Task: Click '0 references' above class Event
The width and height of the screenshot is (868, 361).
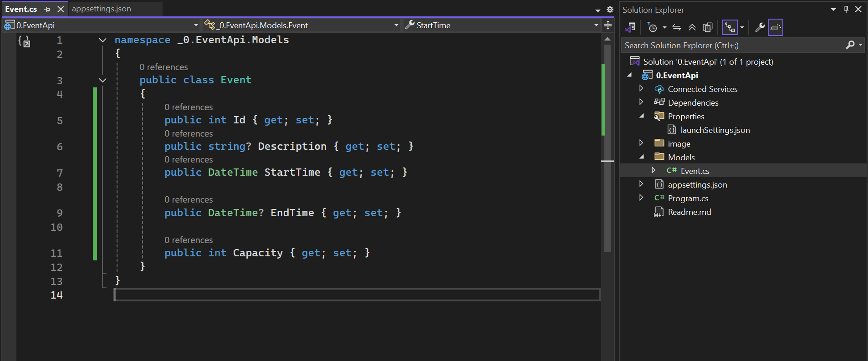Action: [x=163, y=67]
